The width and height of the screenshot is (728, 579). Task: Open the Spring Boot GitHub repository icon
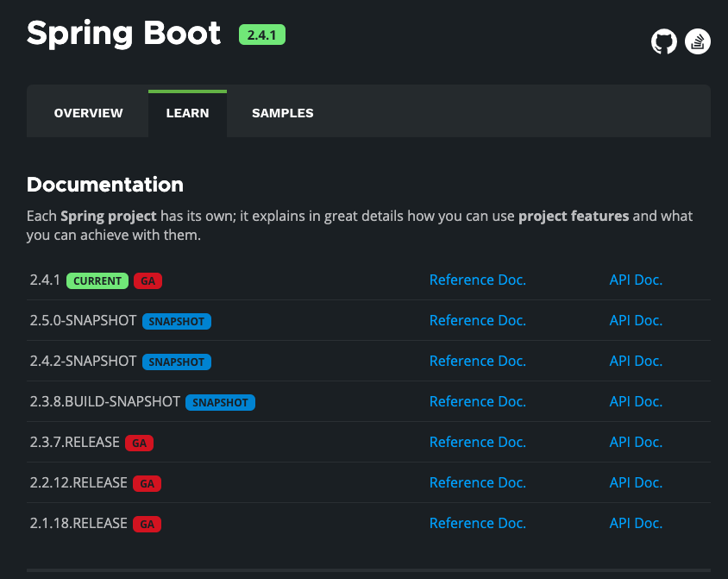664,41
